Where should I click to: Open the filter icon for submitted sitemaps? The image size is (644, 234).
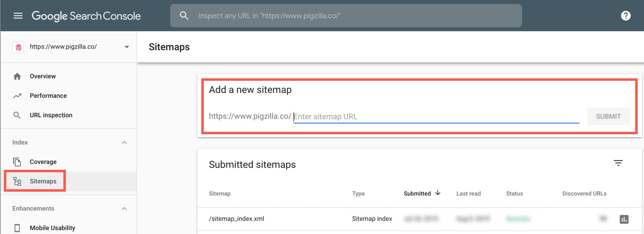618,163
